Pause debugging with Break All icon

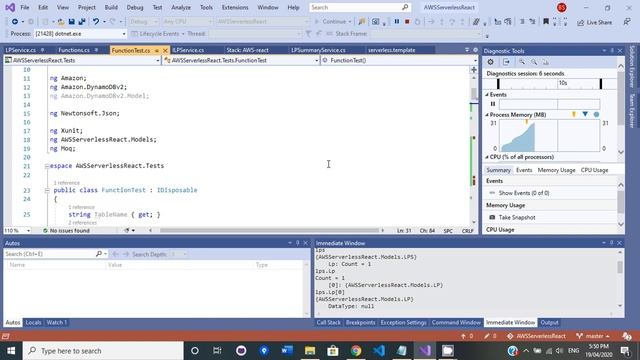tap(396, 22)
